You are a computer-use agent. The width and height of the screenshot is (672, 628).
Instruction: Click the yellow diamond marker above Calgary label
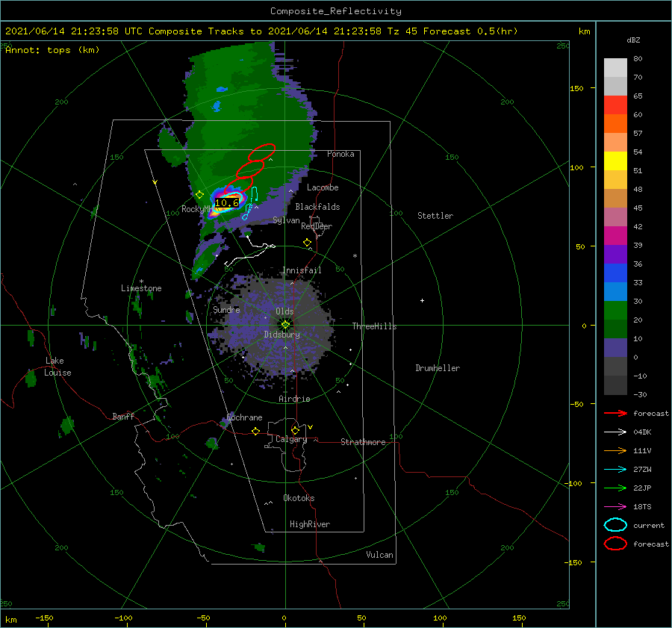pyautogui.click(x=295, y=430)
